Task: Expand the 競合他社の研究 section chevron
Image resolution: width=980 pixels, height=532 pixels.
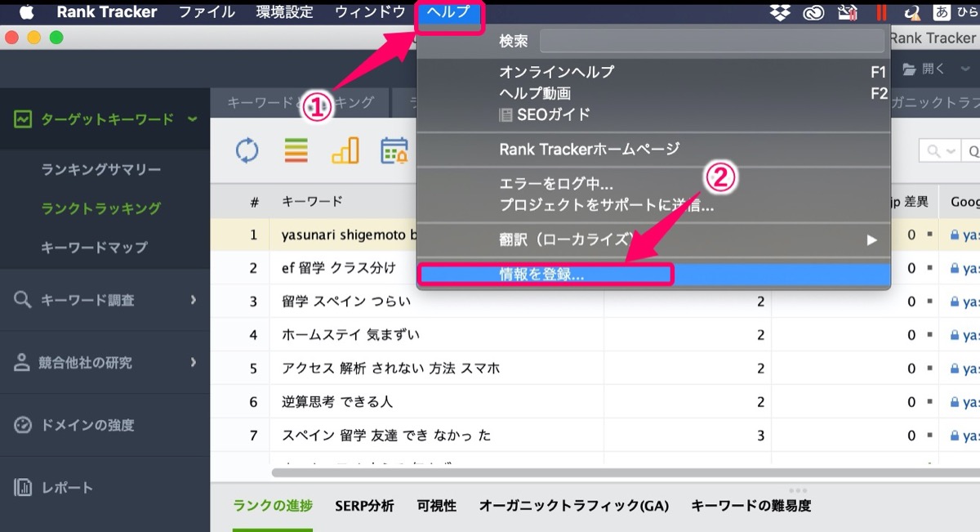Action: tap(194, 362)
